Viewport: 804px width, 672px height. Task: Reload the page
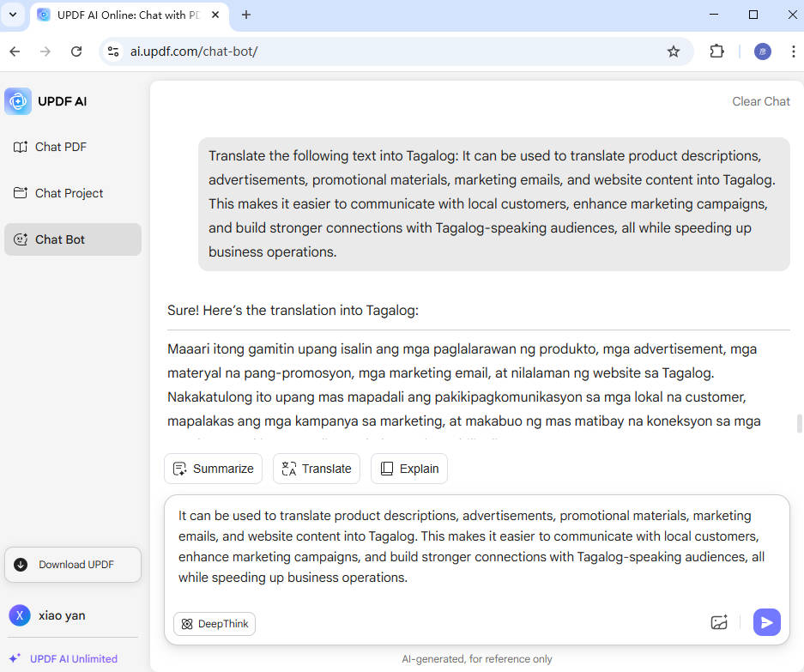(76, 51)
